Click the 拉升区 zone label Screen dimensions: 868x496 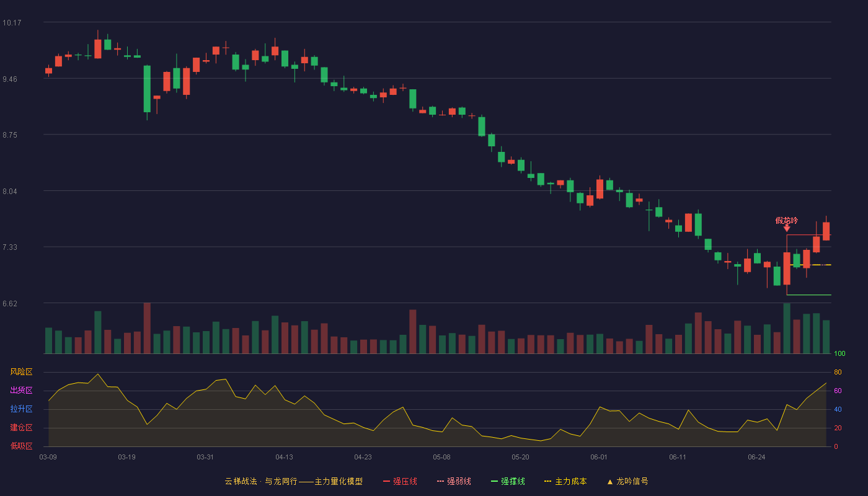[21, 409]
